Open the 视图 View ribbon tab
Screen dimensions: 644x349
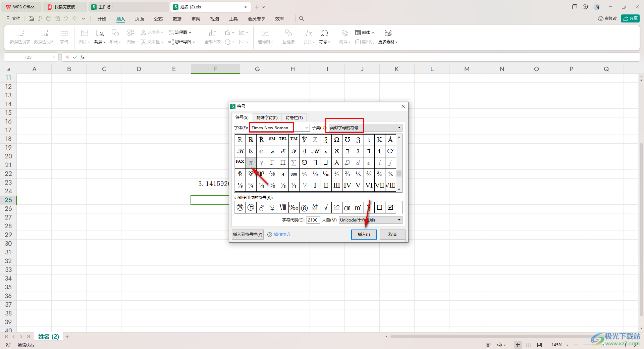(x=215, y=19)
